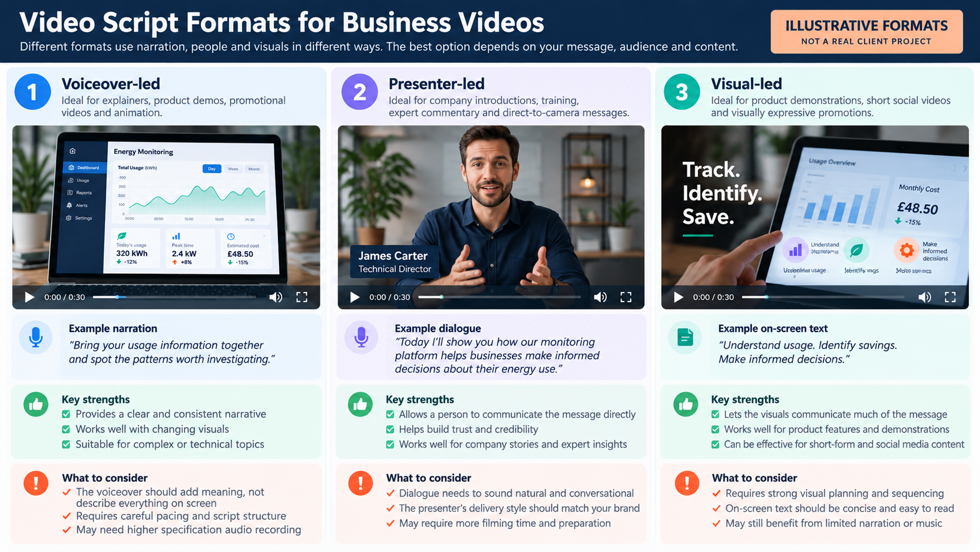The width and height of the screenshot is (980, 552).
Task: Open Settings in the laptop sidebar
Action: [79, 218]
